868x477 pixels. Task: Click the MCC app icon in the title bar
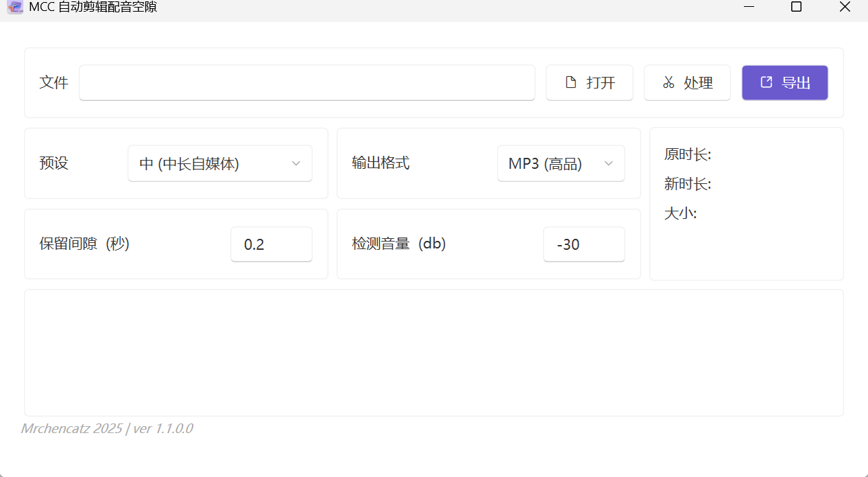[14, 7]
